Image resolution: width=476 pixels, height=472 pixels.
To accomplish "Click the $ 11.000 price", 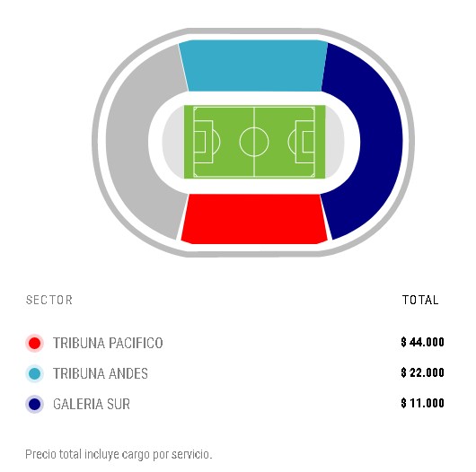I will coord(422,403).
